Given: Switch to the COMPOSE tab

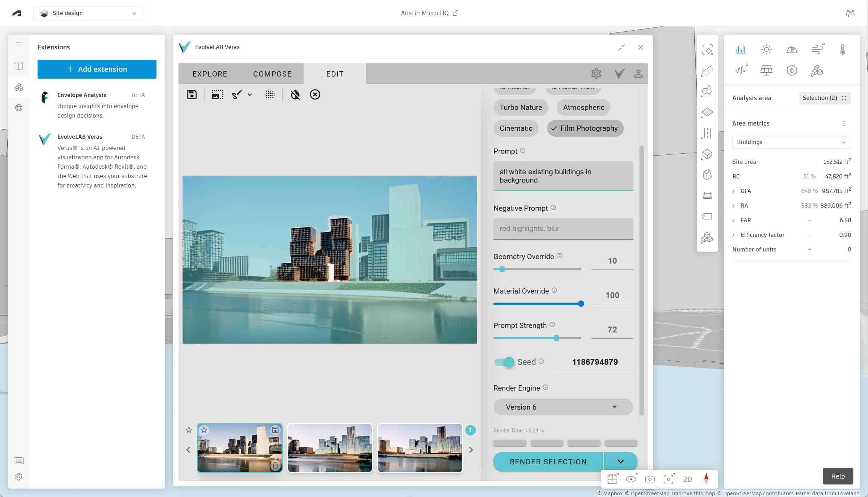Looking at the screenshot, I should point(272,73).
